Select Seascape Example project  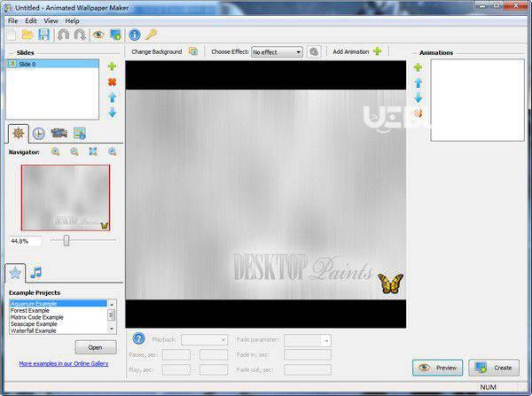(59, 323)
